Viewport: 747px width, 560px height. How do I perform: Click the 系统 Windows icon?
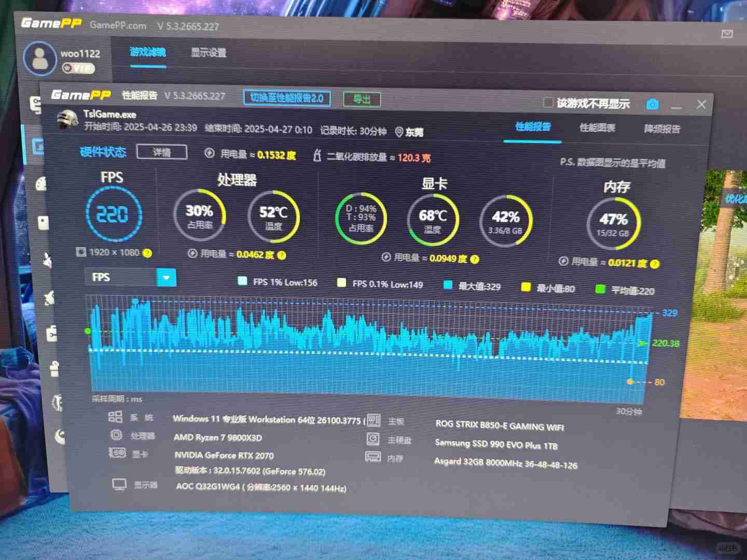click(115, 416)
